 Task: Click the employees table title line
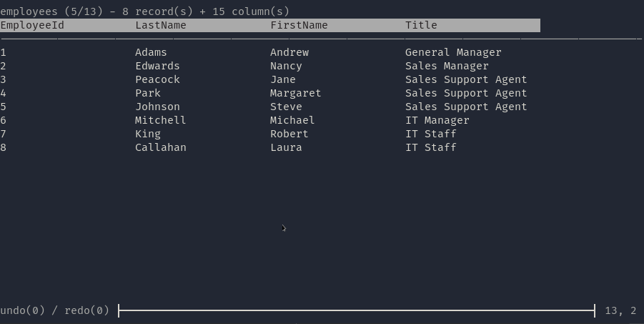(x=144, y=11)
